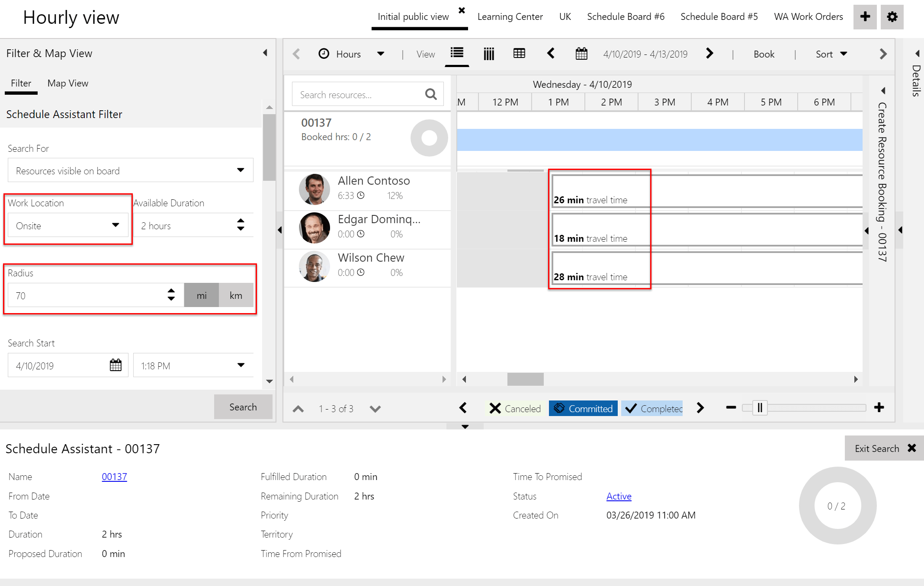Open the Filter tab
This screenshot has height=586, width=924.
(21, 83)
